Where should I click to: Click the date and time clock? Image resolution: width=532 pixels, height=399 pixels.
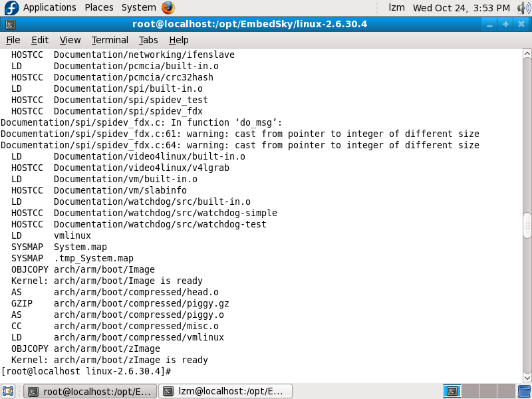462,8
